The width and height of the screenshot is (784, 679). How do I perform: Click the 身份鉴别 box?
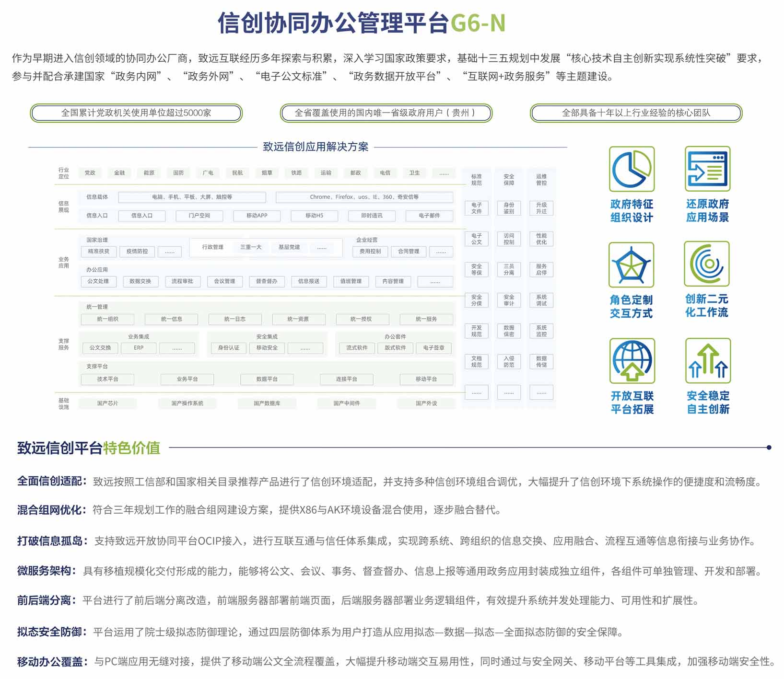point(509,208)
